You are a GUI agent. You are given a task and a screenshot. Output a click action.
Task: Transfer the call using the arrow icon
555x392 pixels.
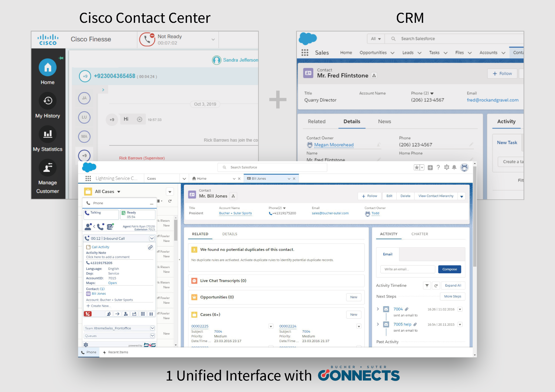click(x=117, y=314)
